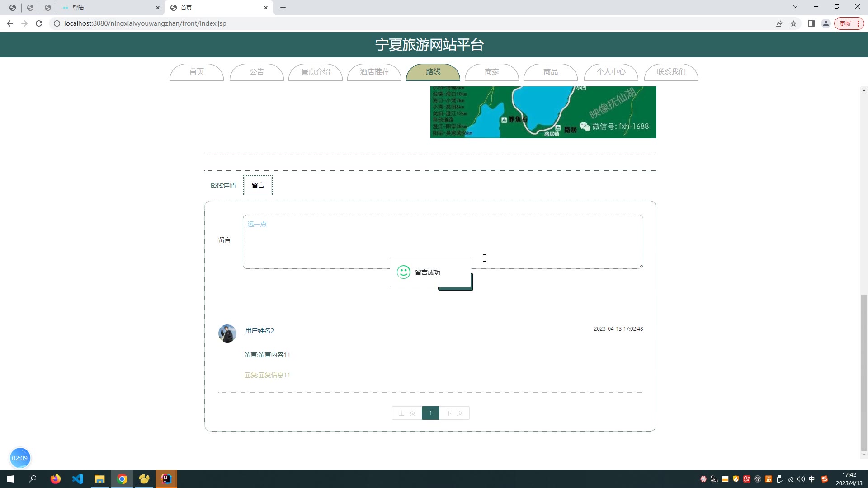Switch to the 路线详情 tab

223,185
